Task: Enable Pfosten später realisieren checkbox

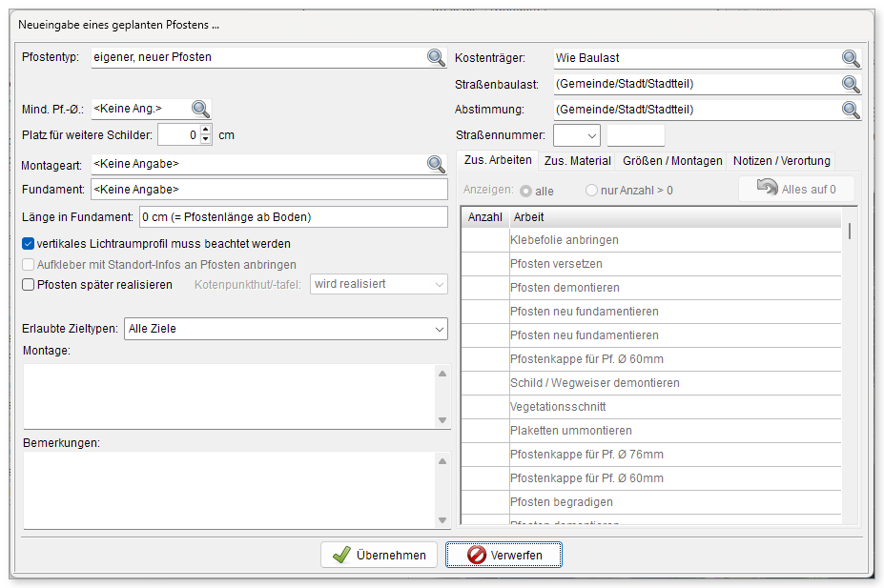Action: 29,285
